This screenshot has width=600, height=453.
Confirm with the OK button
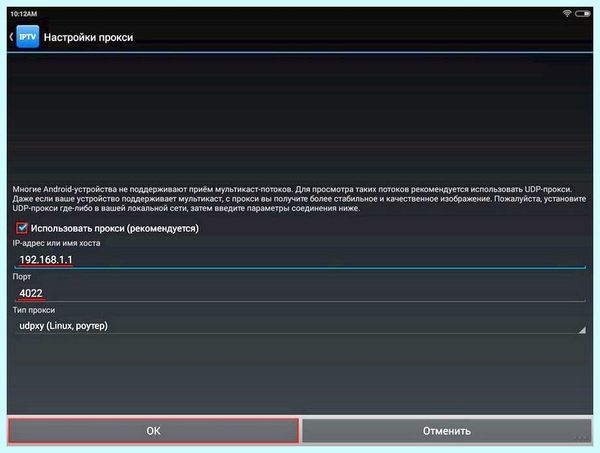(x=153, y=431)
